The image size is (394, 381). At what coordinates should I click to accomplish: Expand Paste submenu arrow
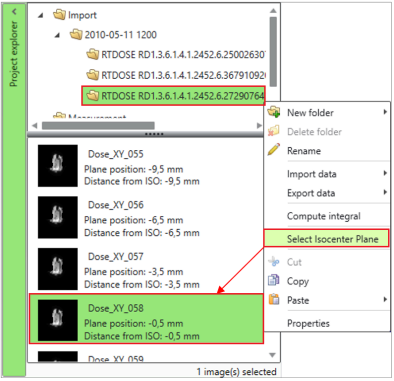(385, 299)
